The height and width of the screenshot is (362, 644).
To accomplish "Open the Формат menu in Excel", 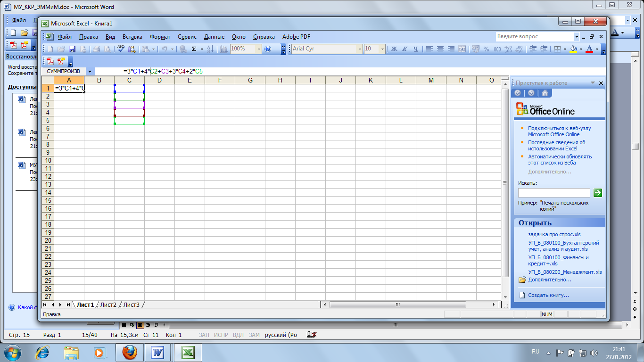I will (x=160, y=36).
